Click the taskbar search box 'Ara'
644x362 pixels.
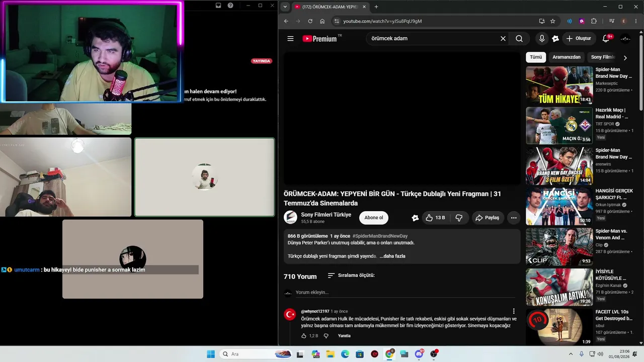coord(256,354)
